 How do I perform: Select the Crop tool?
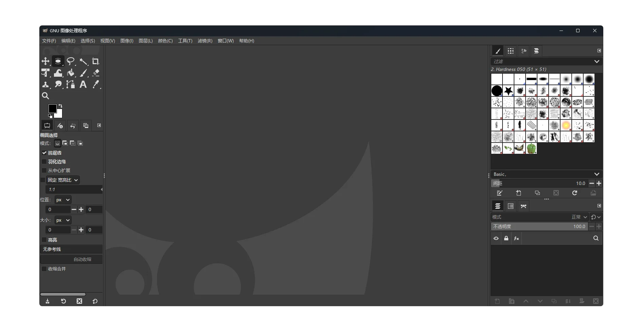[x=96, y=61]
